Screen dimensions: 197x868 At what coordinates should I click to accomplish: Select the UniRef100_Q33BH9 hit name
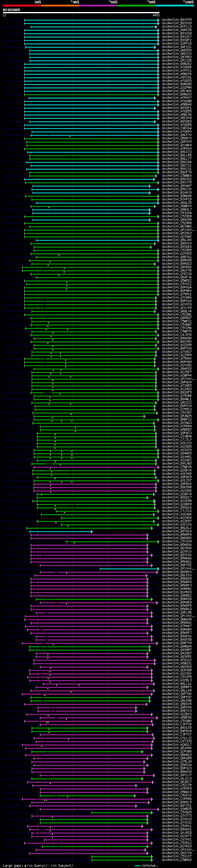[x=177, y=436]
